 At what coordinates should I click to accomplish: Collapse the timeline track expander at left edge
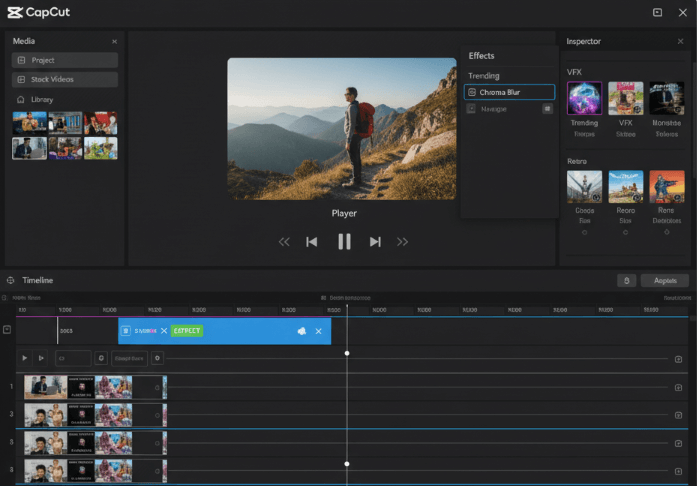(8, 329)
